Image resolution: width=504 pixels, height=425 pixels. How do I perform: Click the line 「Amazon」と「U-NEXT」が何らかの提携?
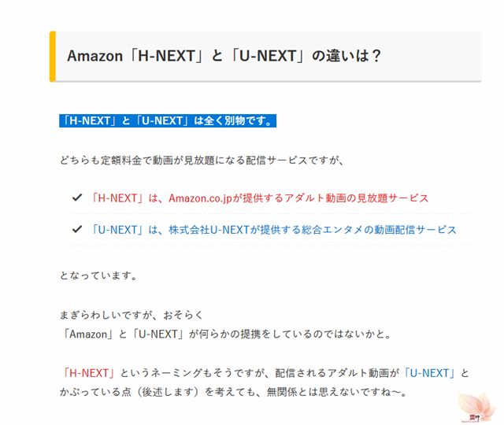tap(225, 334)
